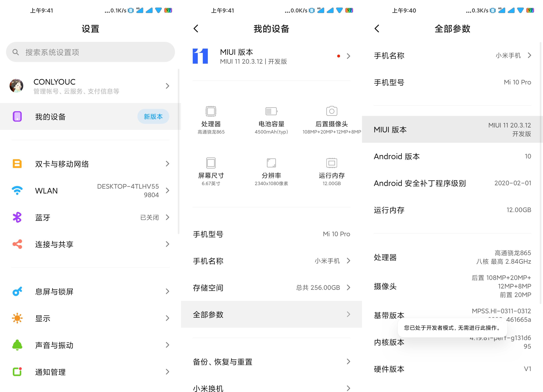Tap wifi indicator in third status bar
Screen dimensions: 543x392
521,10
